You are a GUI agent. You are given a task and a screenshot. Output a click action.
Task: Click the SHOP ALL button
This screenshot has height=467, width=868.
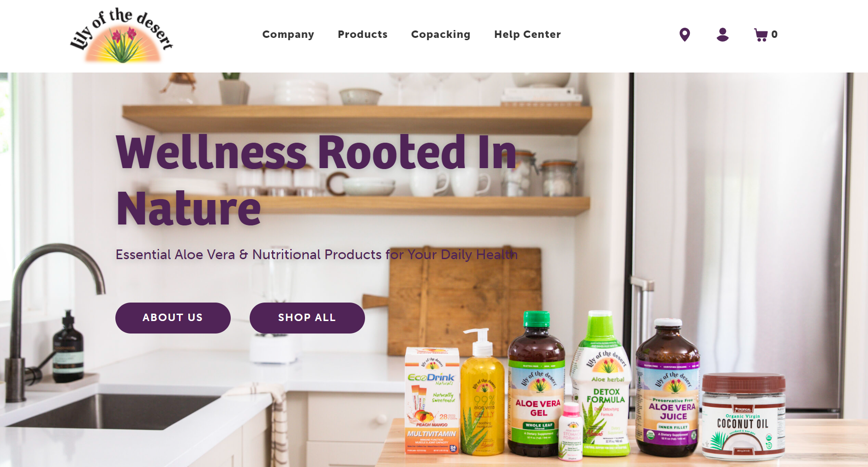tap(307, 318)
